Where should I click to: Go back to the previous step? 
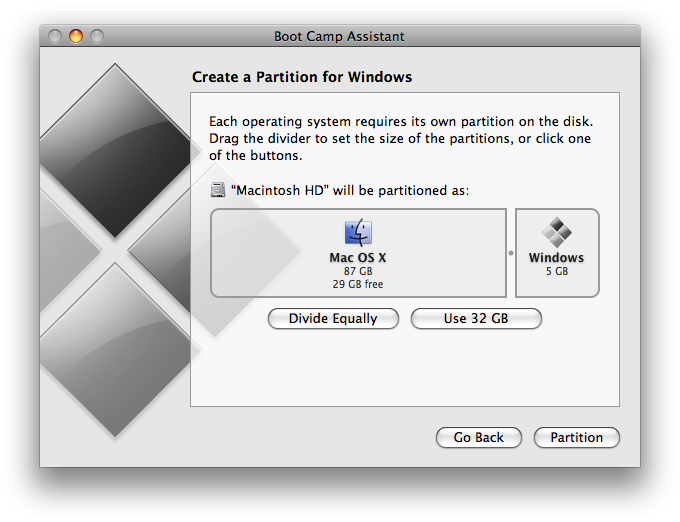[x=478, y=438]
